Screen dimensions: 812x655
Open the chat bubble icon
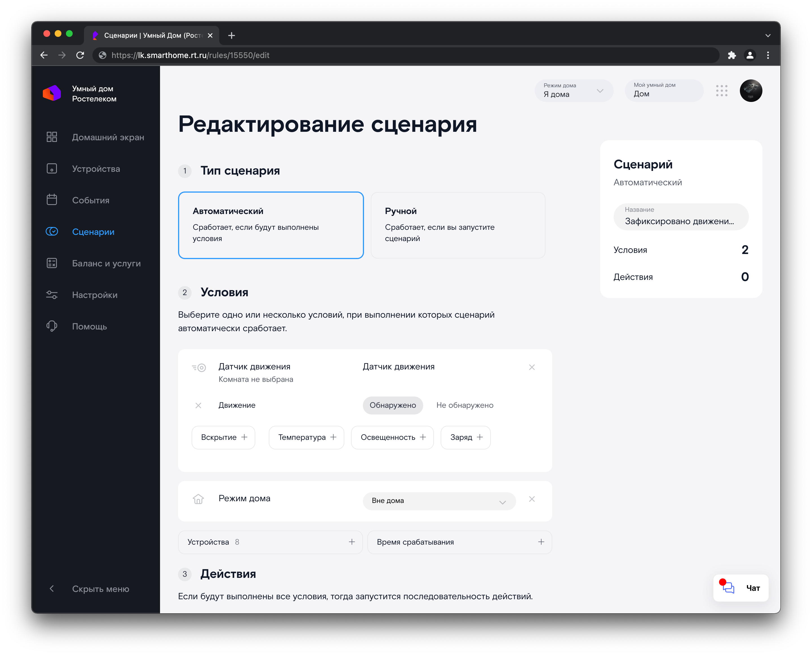(x=728, y=587)
